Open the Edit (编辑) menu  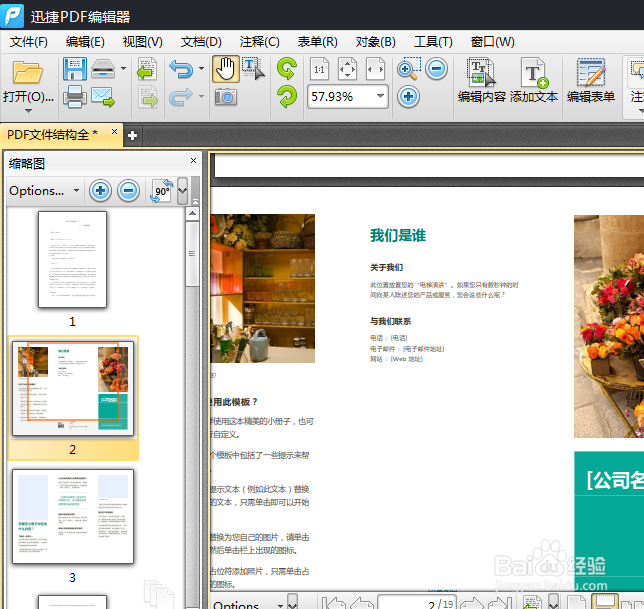click(85, 41)
